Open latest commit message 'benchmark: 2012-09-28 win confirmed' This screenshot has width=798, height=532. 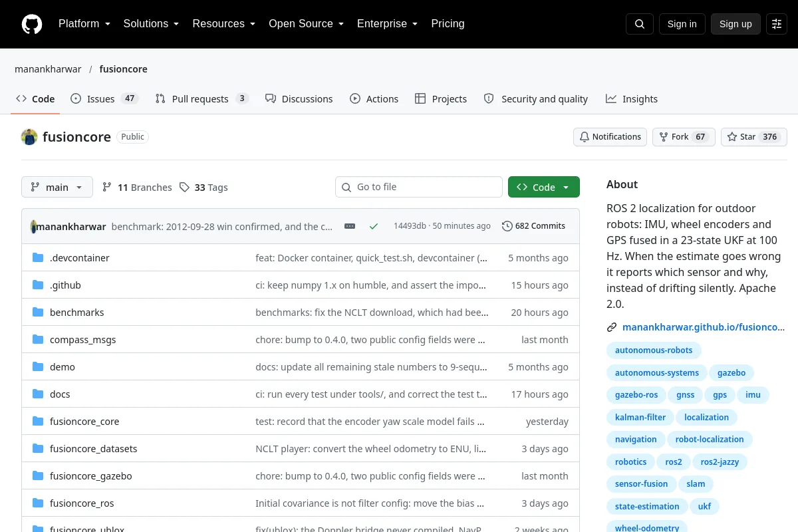pos(221,227)
